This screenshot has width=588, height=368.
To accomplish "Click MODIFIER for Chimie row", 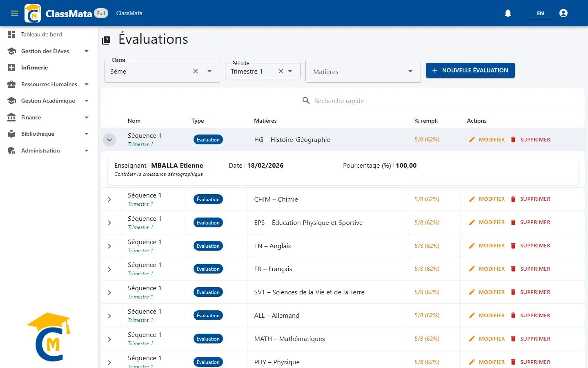I will [x=487, y=199].
